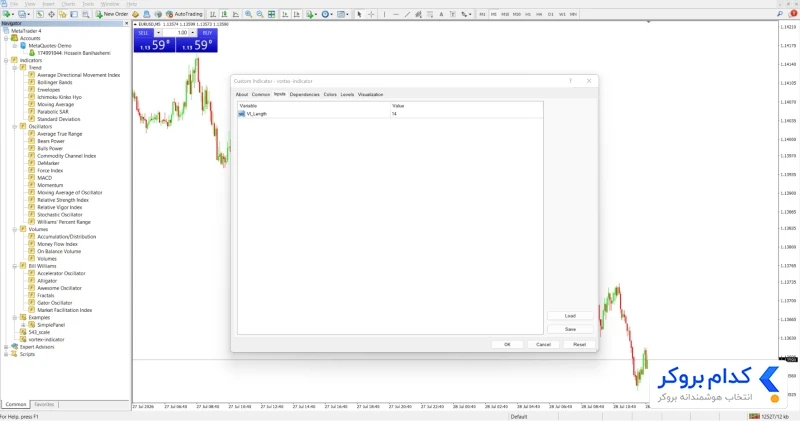Open the indicators list toolbar icon
This screenshot has width=800, height=421.
point(310,14)
